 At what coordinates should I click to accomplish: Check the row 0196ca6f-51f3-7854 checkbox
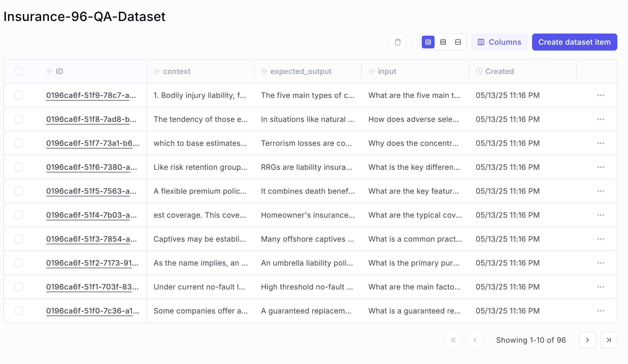[x=19, y=239]
